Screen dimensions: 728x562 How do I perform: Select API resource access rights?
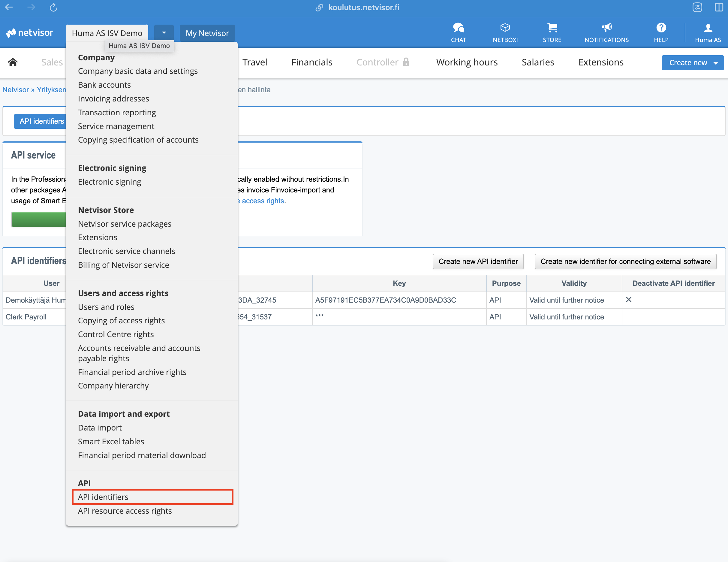click(125, 511)
